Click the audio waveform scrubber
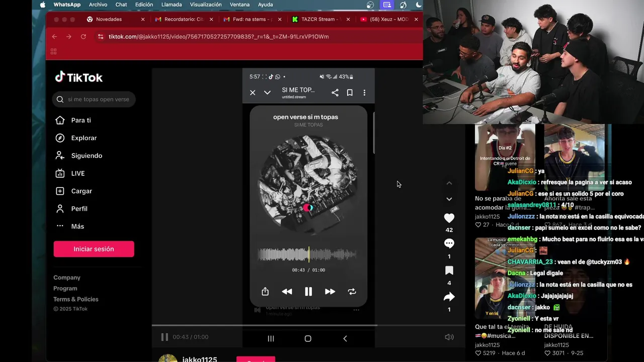Image resolution: width=644 pixels, height=362 pixels. coord(307,254)
